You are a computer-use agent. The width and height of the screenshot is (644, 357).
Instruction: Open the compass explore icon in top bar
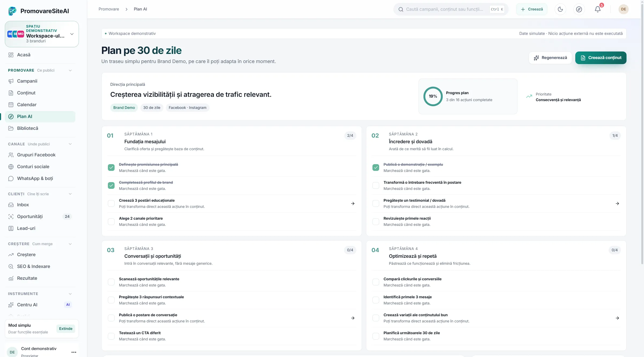(x=579, y=9)
